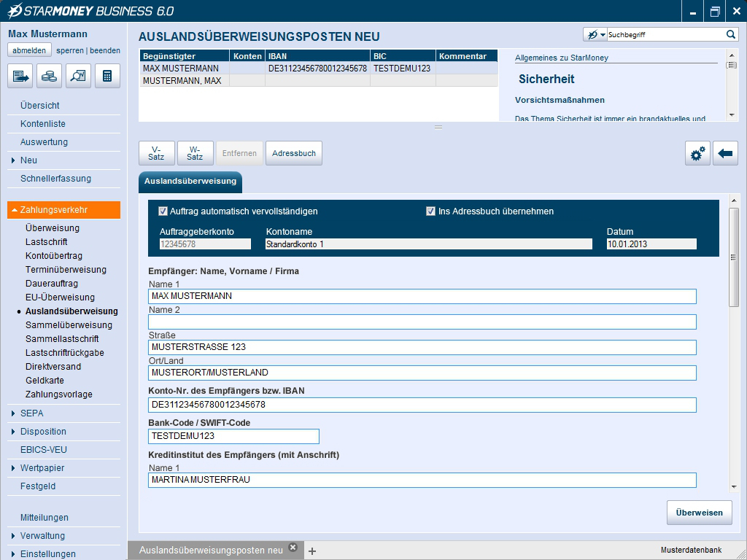Toggle Ins Adressbuch übernehmen checkbox

pos(430,211)
